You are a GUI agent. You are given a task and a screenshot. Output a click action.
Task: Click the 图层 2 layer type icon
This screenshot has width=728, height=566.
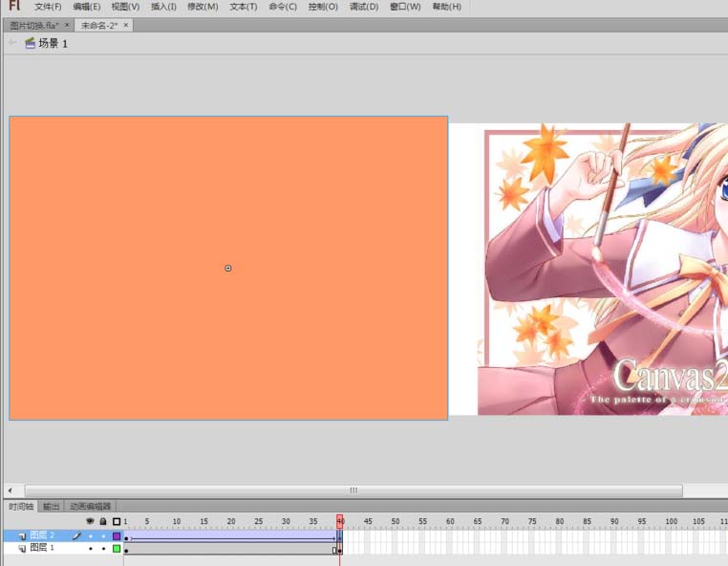(22, 535)
